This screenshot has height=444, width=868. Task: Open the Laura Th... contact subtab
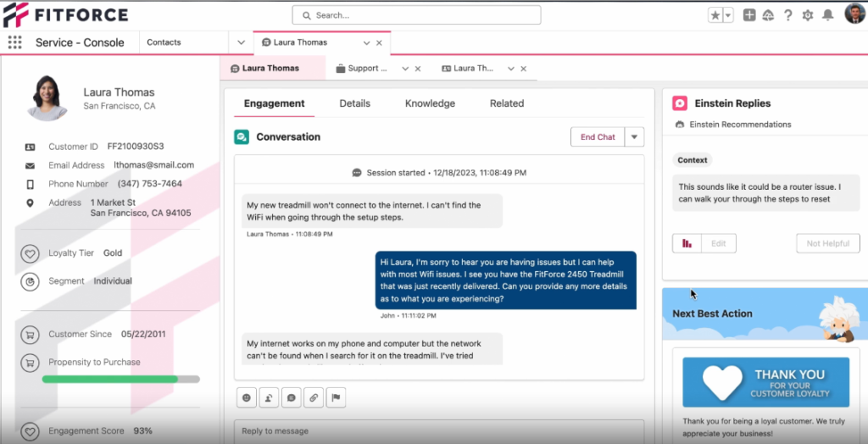(468, 69)
